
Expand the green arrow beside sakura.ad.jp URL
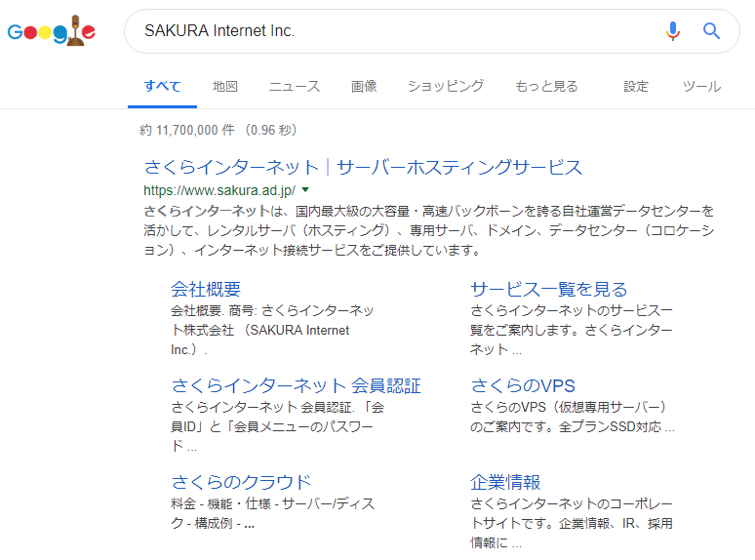click(x=305, y=190)
